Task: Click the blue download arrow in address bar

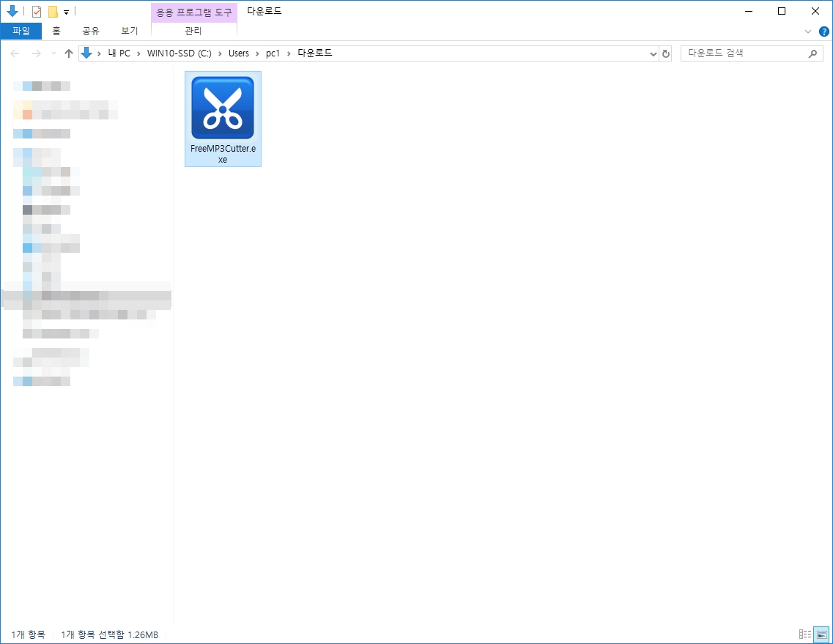Action: coord(86,53)
